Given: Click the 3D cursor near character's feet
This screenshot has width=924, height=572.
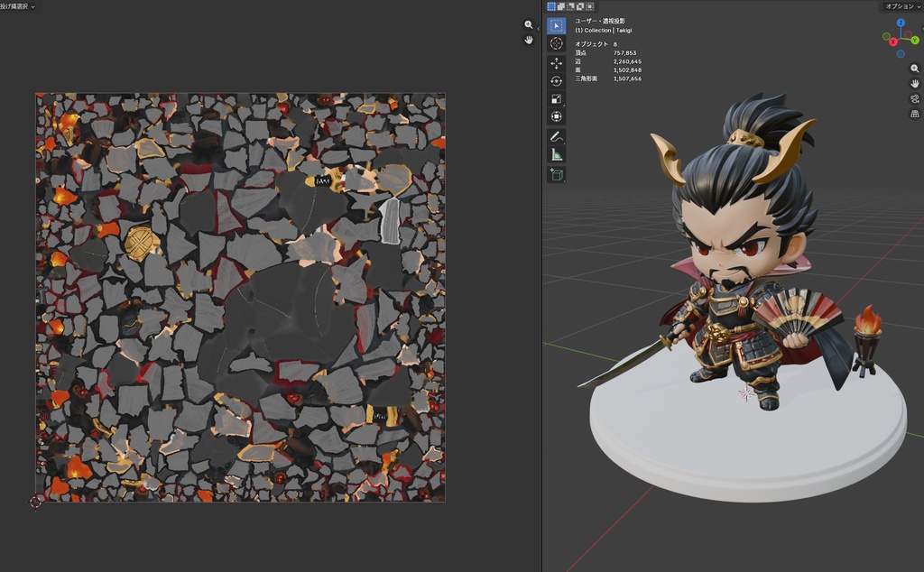Looking at the screenshot, I should point(746,393).
